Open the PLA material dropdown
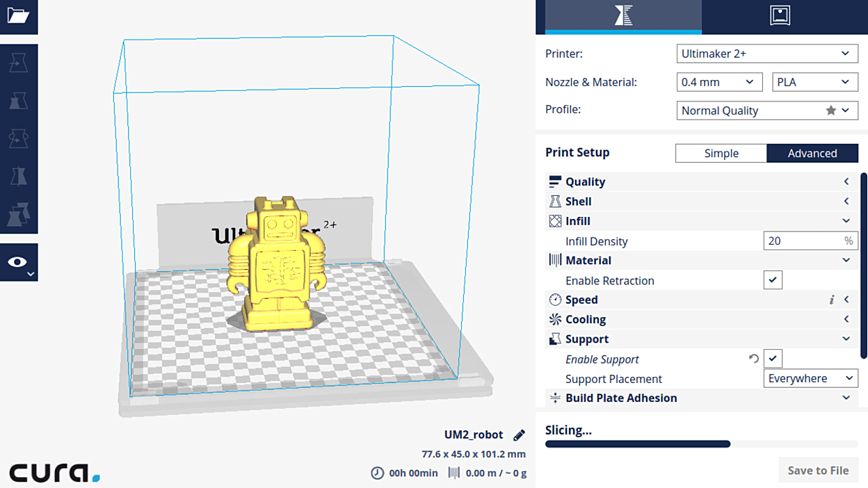This screenshot has height=488, width=868. (814, 82)
